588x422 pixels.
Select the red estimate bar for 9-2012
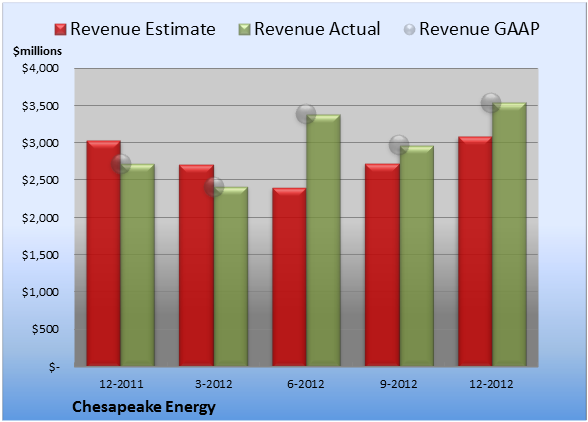click(382, 265)
